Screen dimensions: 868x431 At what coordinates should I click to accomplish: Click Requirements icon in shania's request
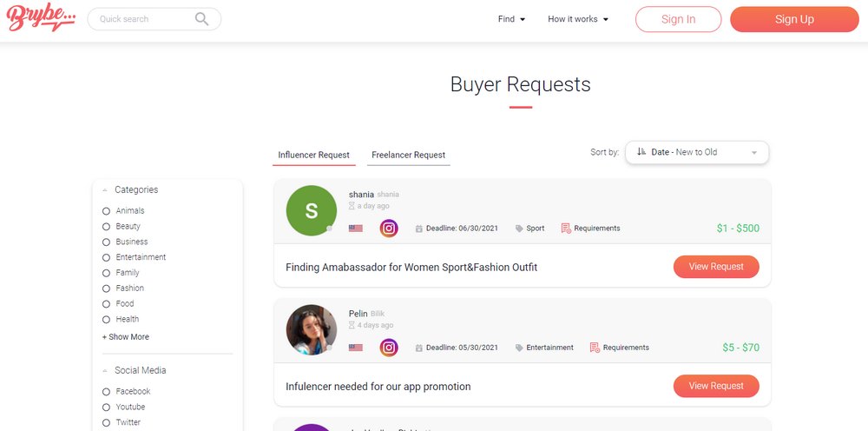(566, 229)
